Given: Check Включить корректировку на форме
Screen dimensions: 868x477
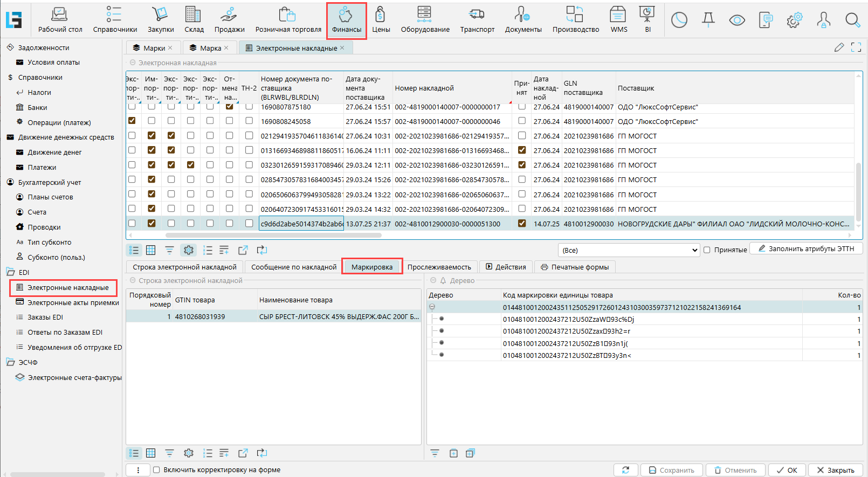Looking at the screenshot, I should click(156, 470).
